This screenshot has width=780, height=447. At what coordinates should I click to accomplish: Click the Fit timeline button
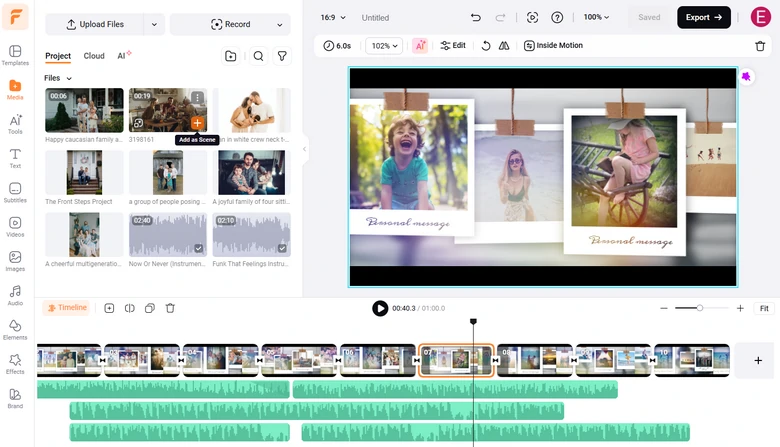point(764,308)
